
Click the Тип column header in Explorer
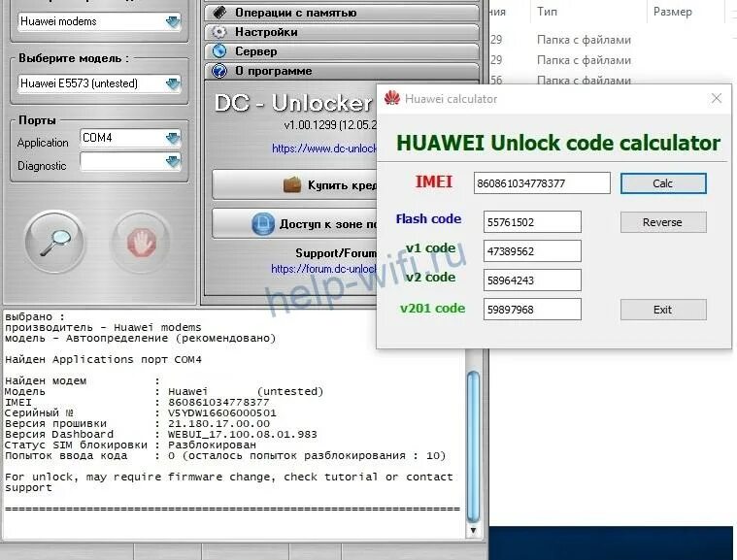click(547, 12)
